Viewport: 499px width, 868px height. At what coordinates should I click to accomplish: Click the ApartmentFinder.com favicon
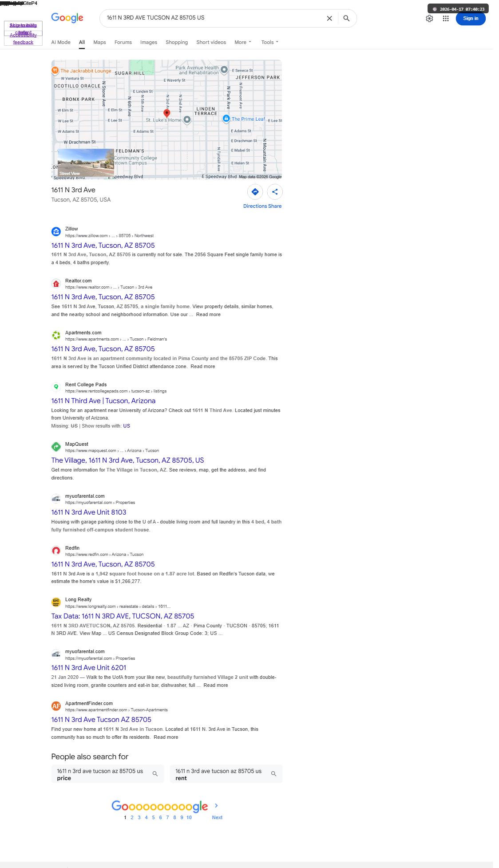click(56, 706)
